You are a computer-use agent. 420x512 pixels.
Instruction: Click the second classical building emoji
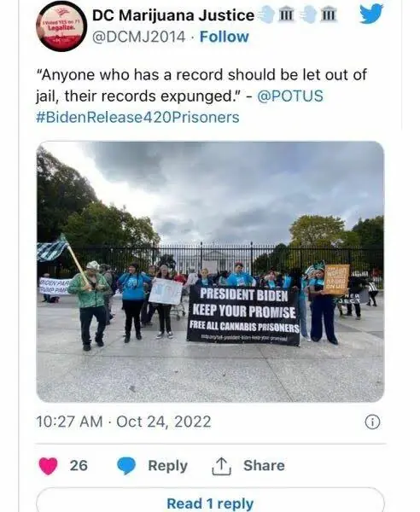click(328, 15)
